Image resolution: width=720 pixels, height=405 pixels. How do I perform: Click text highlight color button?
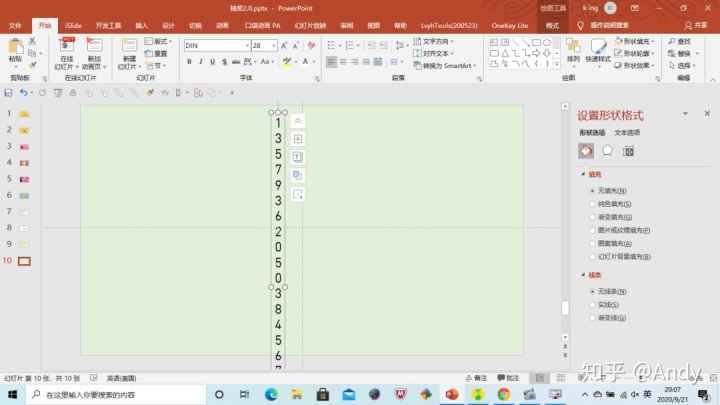[x=287, y=62]
